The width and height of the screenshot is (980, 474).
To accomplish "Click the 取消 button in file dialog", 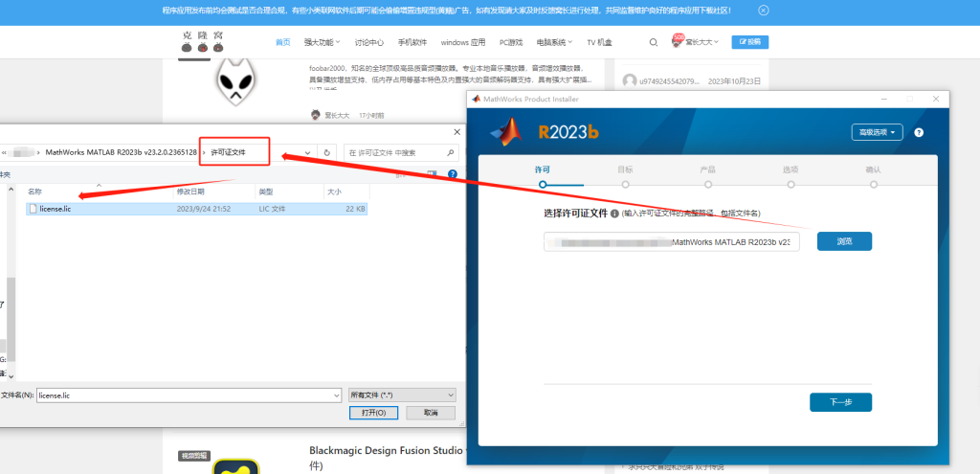I will pyautogui.click(x=431, y=413).
